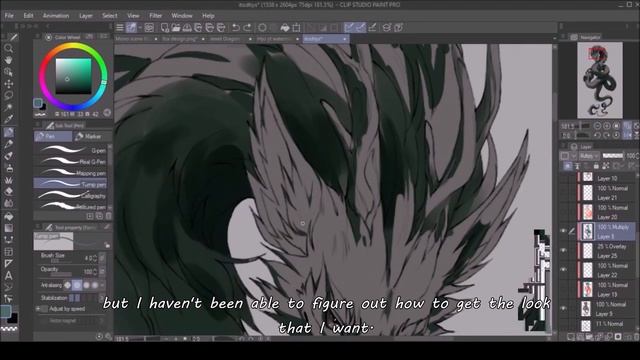The width and height of the screenshot is (640, 360).
Task: Toggle Snap to ruler in command bar
Action: click(x=349, y=27)
